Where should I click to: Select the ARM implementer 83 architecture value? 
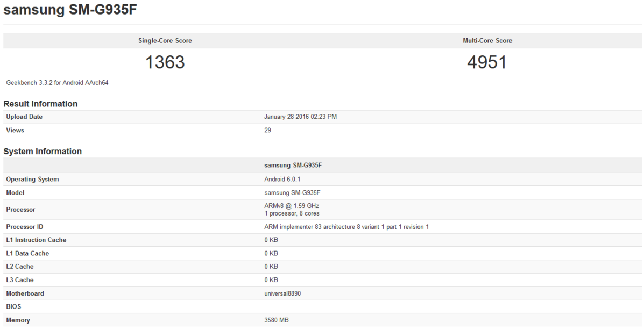click(346, 227)
